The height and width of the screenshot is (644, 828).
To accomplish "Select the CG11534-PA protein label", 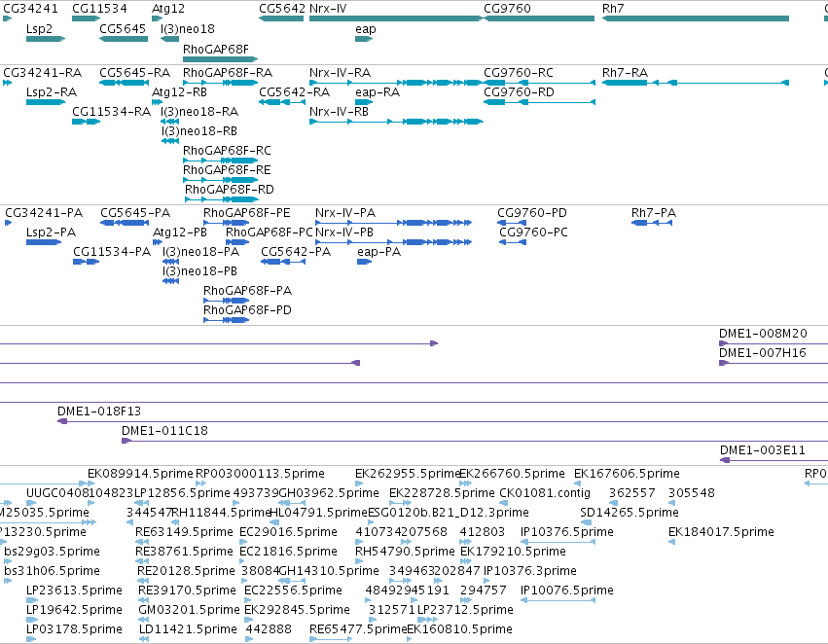I will coord(112,252).
